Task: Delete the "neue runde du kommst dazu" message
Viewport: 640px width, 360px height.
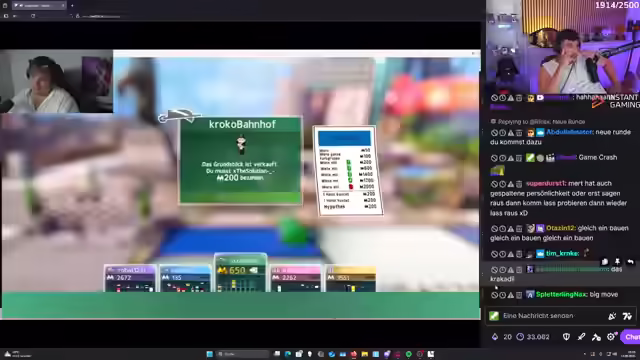Action: 519,133
